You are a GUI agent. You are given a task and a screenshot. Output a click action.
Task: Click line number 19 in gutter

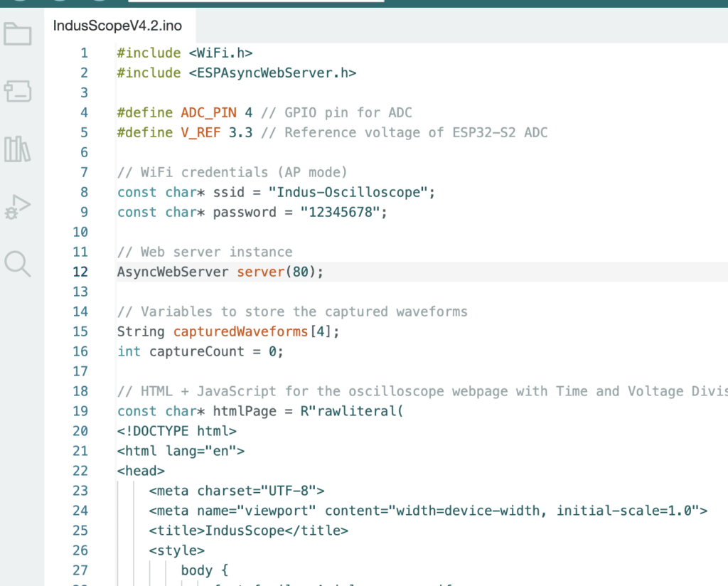click(x=80, y=411)
